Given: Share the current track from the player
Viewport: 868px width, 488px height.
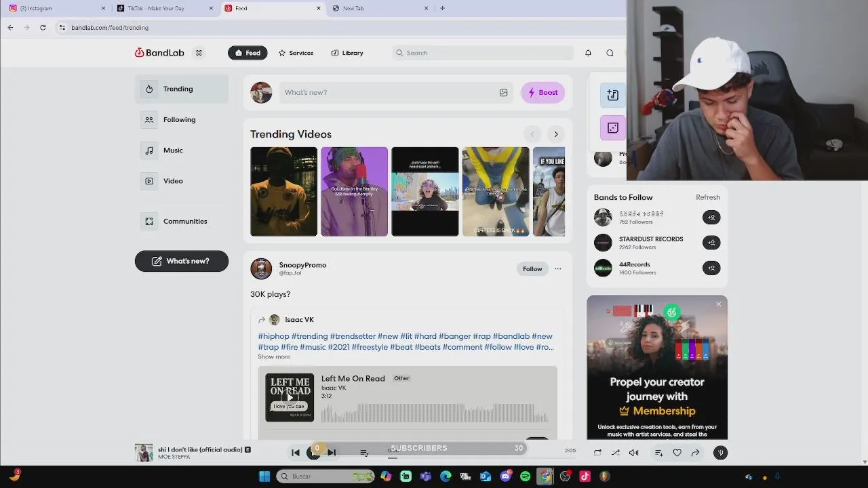Looking at the screenshot, I should pyautogui.click(x=695, y=453).
